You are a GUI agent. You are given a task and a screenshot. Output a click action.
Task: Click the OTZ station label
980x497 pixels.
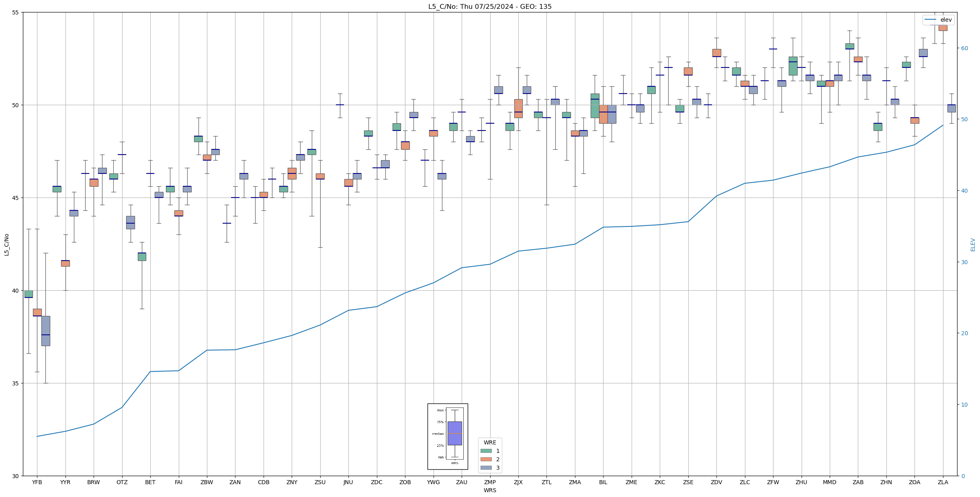[122, 482]
